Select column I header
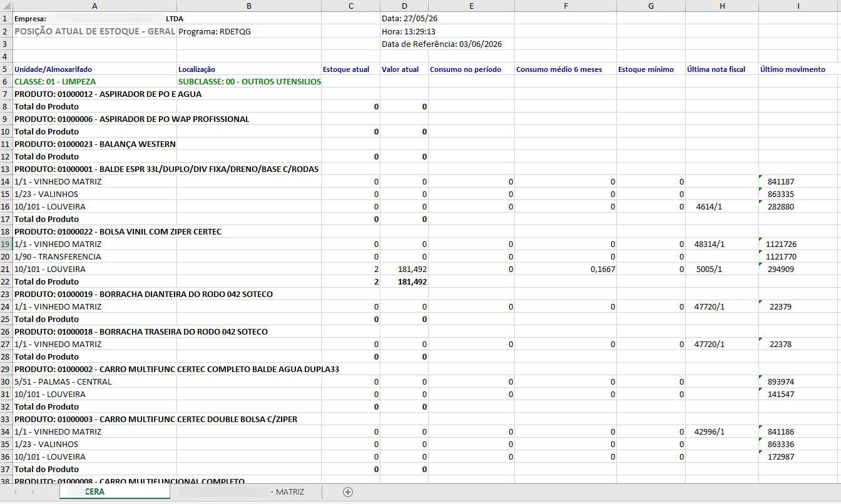841x504 pixels. coord(800,6)
